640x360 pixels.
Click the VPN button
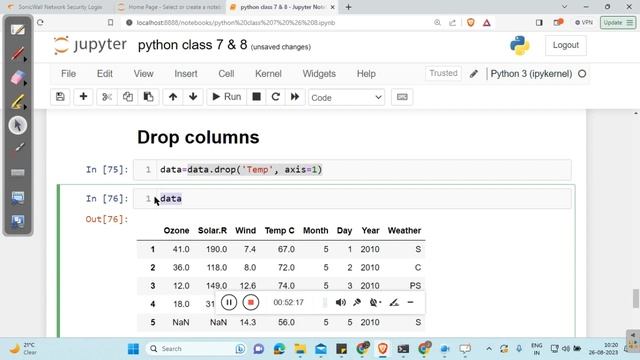(584, 22)
